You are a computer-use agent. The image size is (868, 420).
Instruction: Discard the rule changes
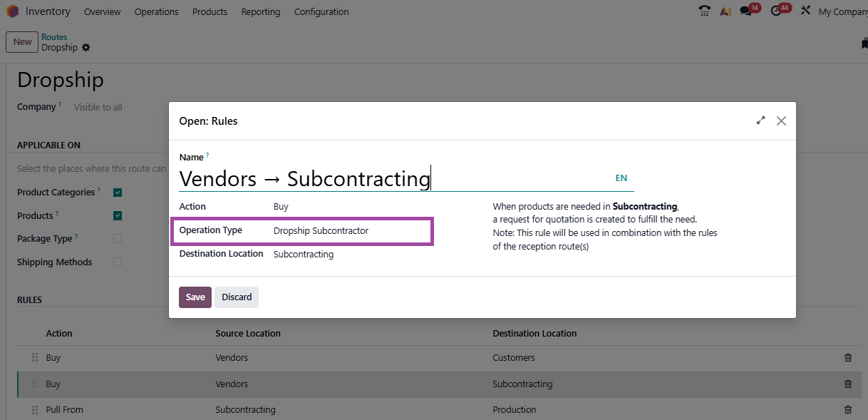point(237,297)
